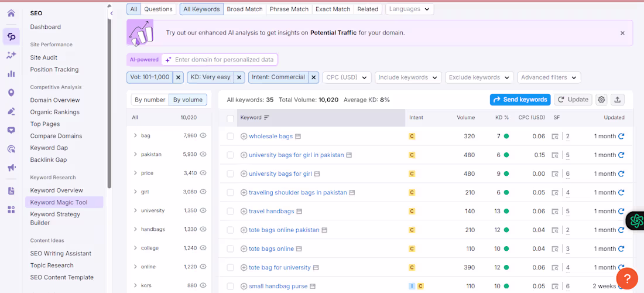Add wholesale bags keyword via plus icon

click(244, 137)
